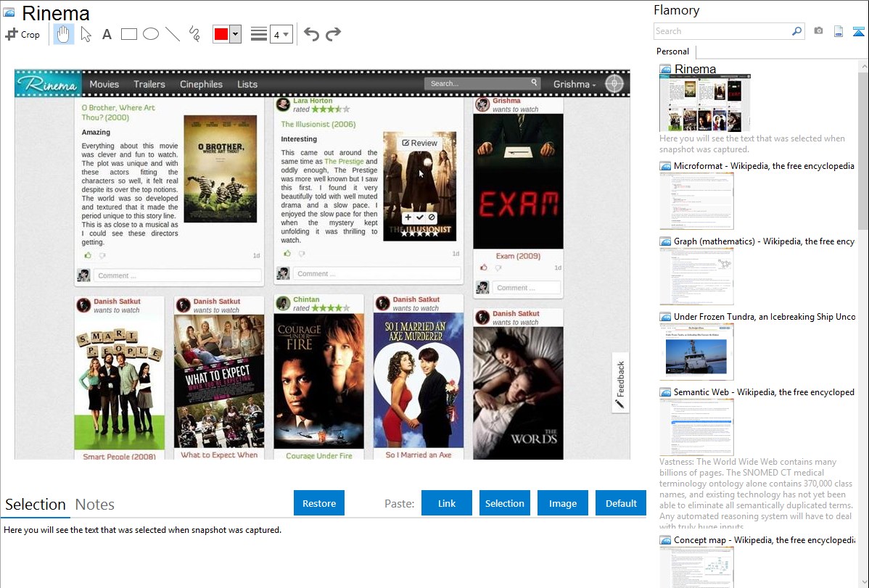The image size is (869, 588).
Task: Open the annotation color dropdown arrow
Action: 236,34
